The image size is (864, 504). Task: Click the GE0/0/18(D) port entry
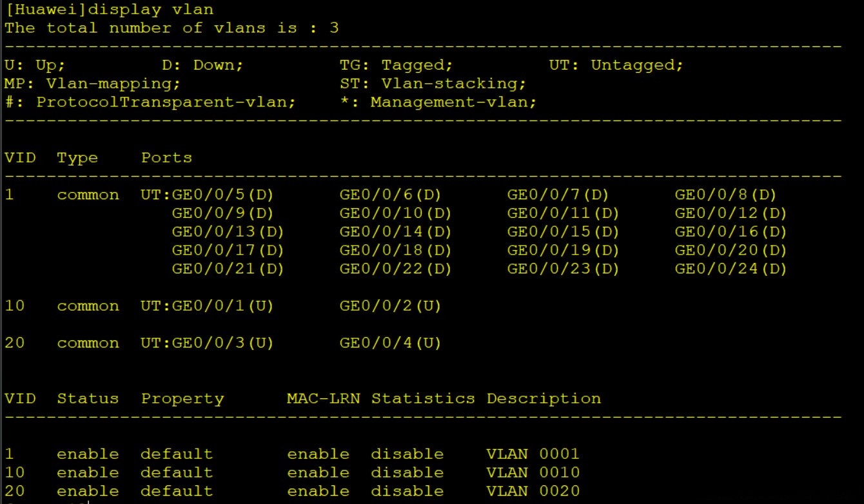click(x=395, y=250)
